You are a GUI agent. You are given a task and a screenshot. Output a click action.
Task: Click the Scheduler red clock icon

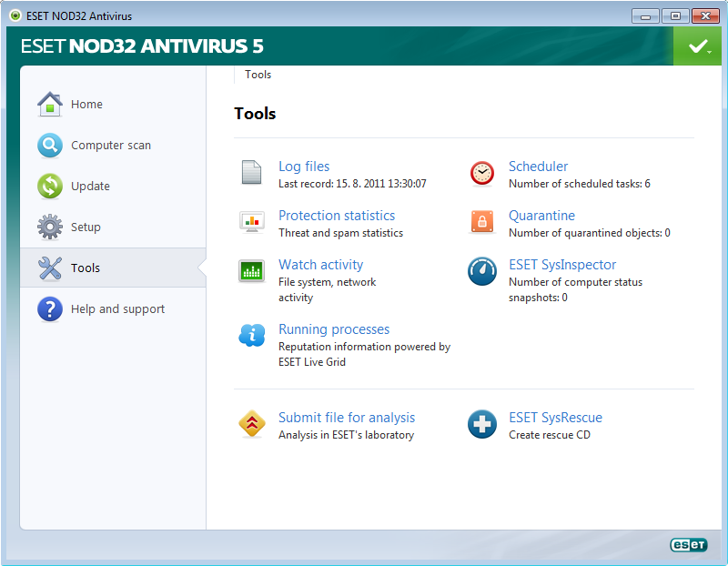(482, 173)
